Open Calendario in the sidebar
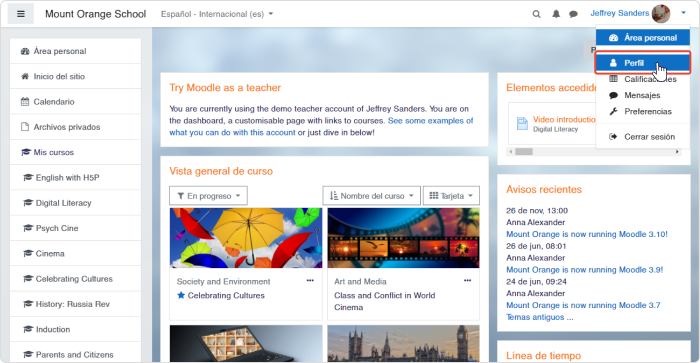This screenshot has width=700, height=363. point(75,102)
